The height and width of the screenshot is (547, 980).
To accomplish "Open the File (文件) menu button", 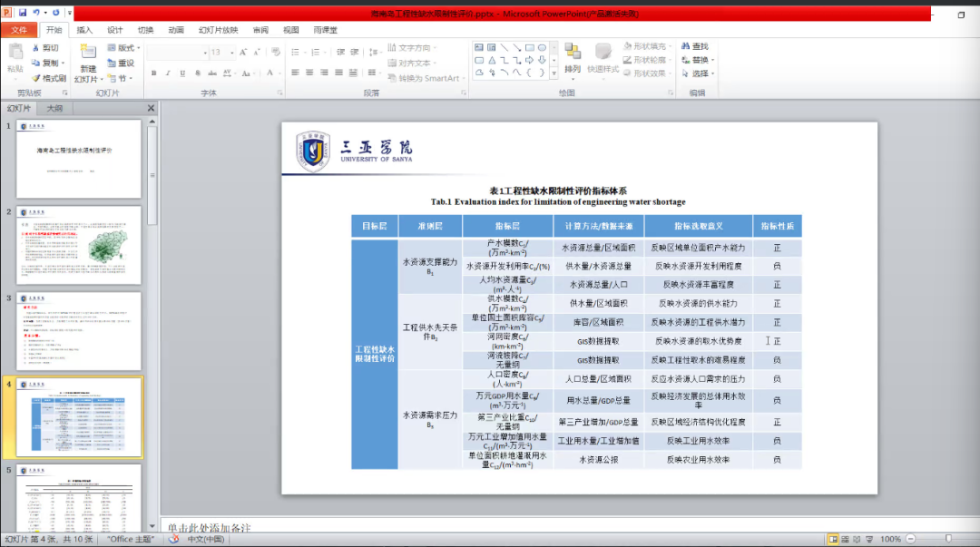I will (19, 30).
